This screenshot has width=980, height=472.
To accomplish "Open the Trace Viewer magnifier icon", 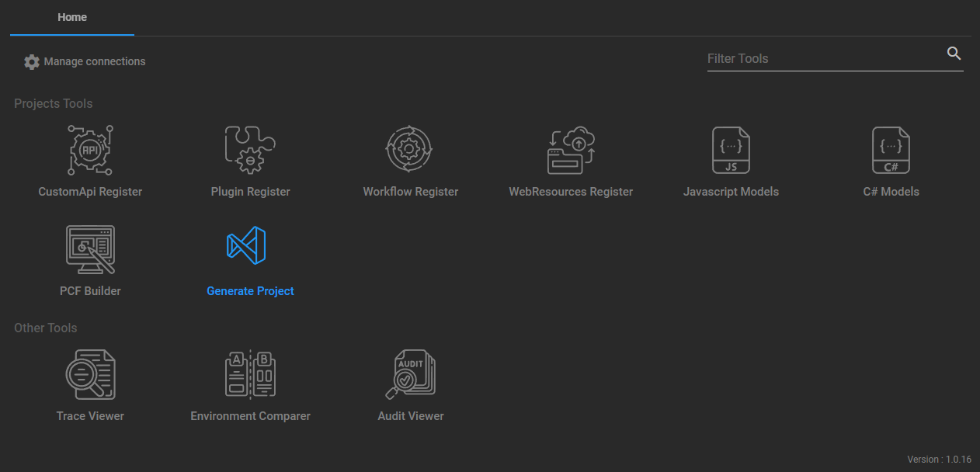I will coord(90,374).
